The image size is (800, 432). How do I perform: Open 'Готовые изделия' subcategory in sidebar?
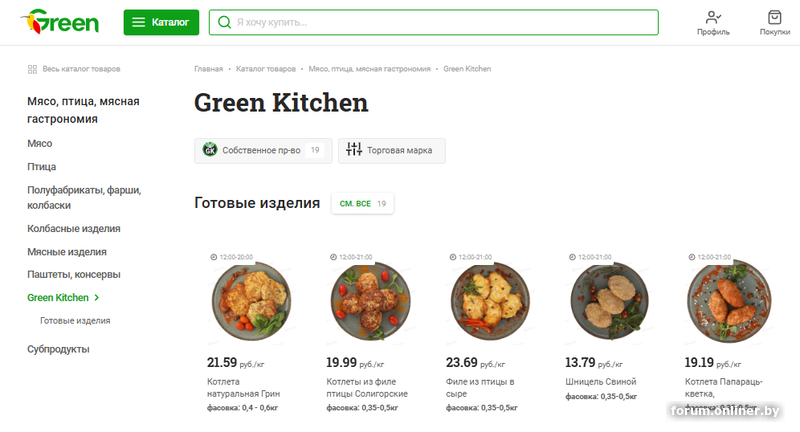click(75, 321)
